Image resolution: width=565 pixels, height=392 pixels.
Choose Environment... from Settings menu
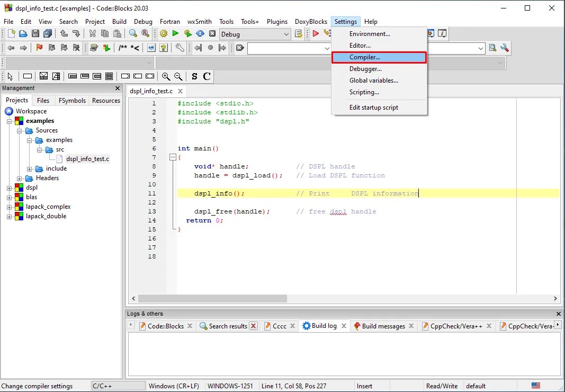coord(379,34)
